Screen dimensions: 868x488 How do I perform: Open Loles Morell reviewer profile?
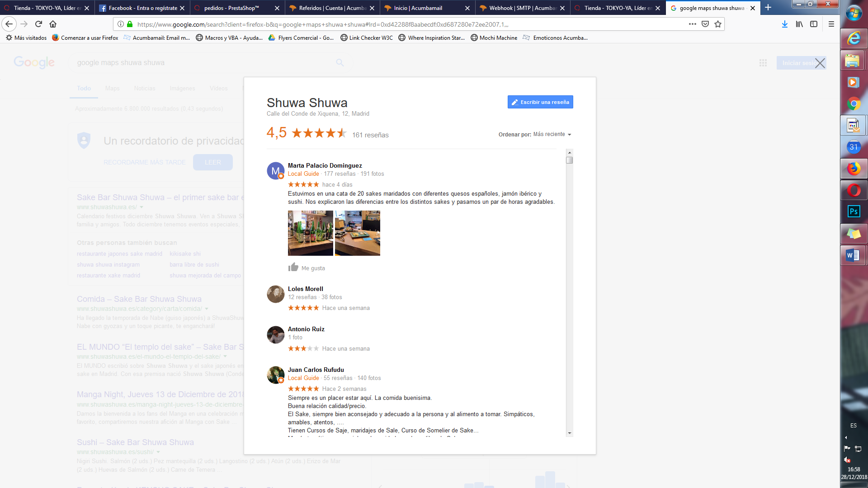[305, 289]
